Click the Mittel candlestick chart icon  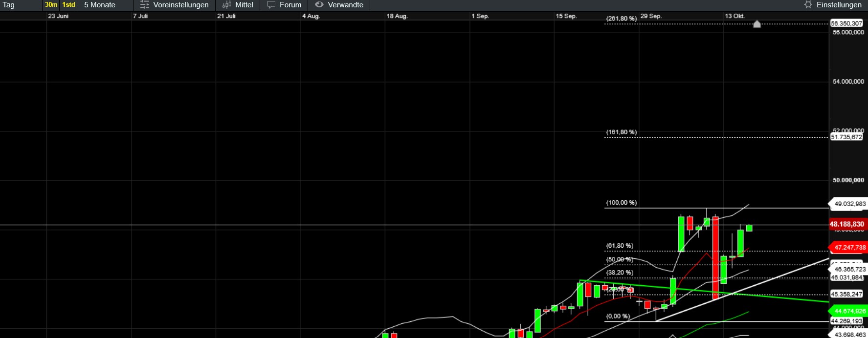tap(226, 5)
